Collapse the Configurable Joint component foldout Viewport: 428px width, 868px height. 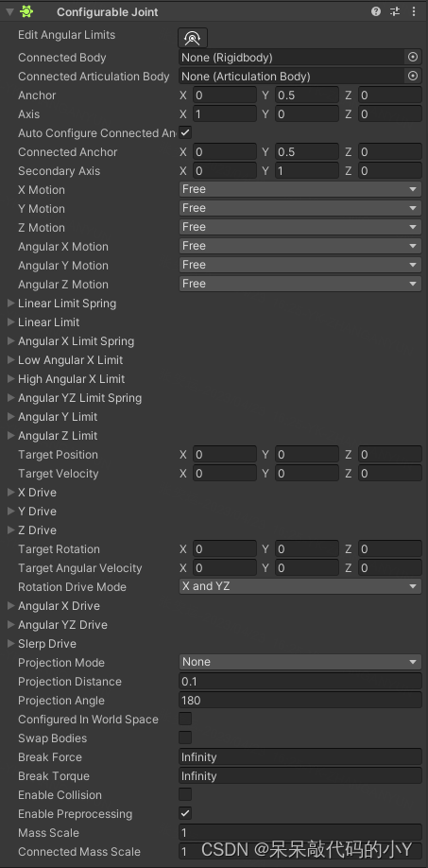tap(9, 11)
